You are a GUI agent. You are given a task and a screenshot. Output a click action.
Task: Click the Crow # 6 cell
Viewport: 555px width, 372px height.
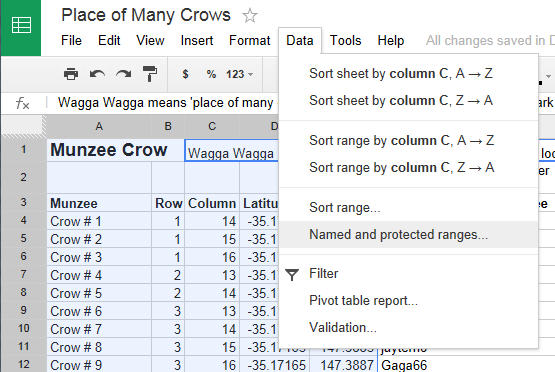pos(99,311)
